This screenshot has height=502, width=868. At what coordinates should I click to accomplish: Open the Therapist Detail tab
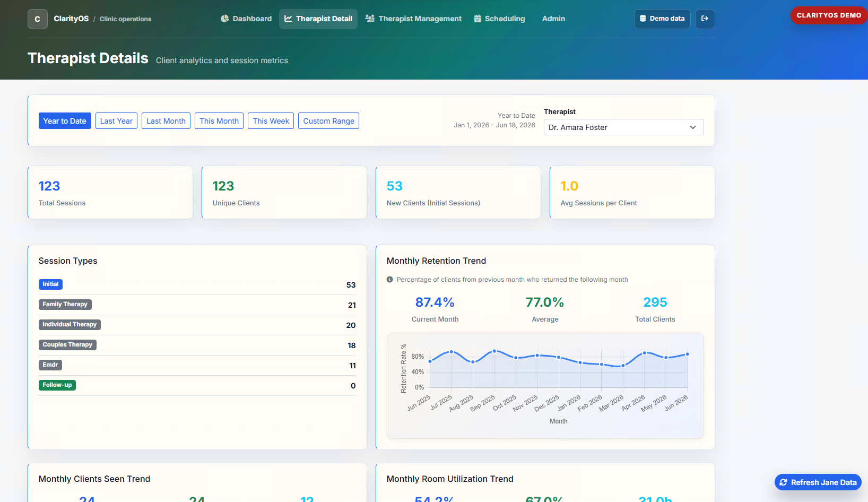(318, 19)
